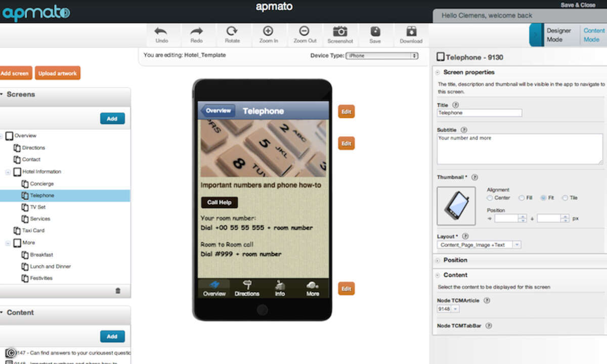Click the phone home button
Viewport: 607px width, 364px height.
click(262, 309)
